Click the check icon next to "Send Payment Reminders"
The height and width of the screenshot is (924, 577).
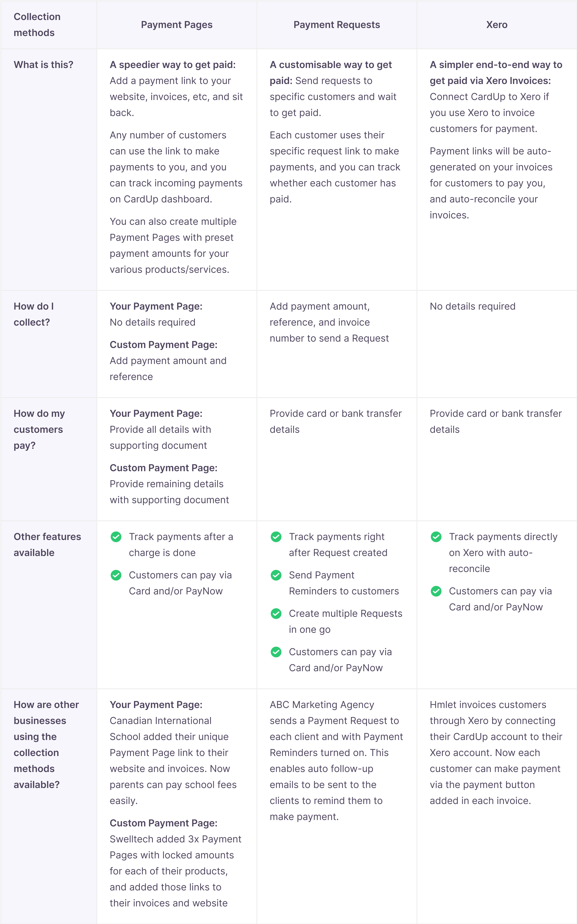click(276, 575)
